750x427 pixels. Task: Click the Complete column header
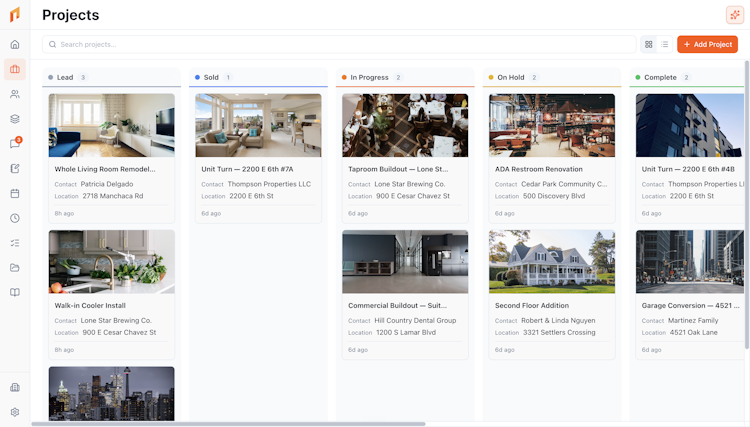point(687,77)
